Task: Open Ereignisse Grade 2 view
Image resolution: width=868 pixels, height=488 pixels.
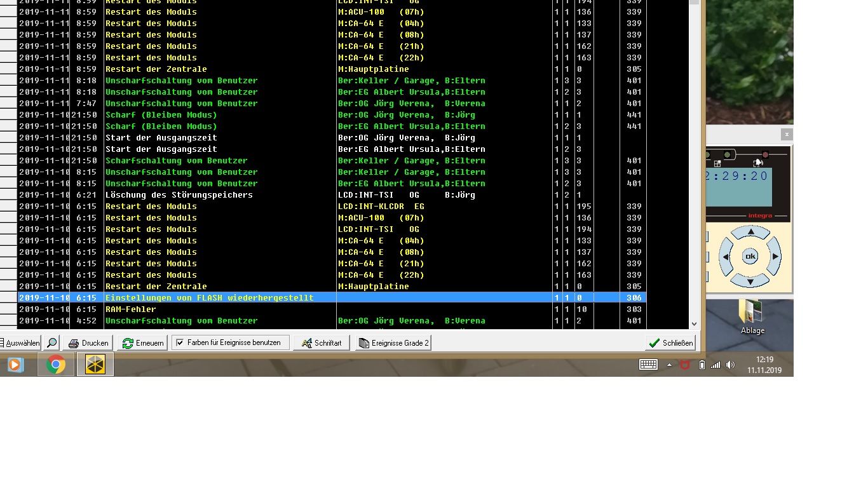Action: coord(393,342)
